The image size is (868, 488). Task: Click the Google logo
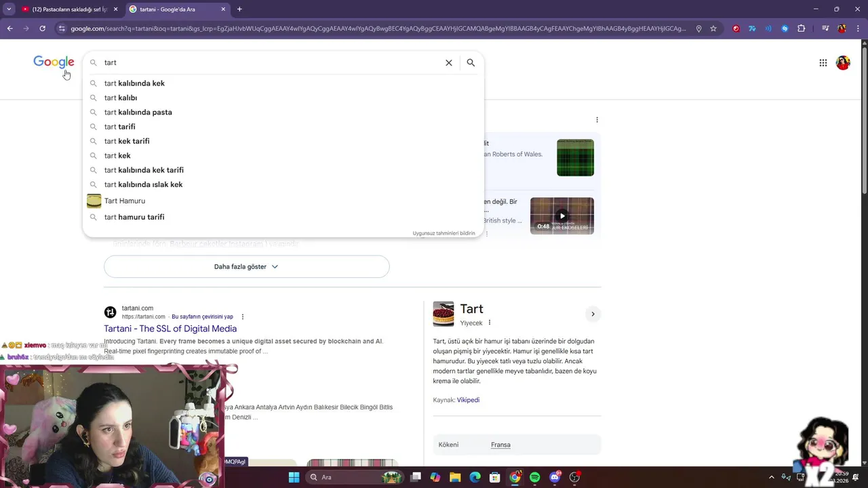coord(54,62)
